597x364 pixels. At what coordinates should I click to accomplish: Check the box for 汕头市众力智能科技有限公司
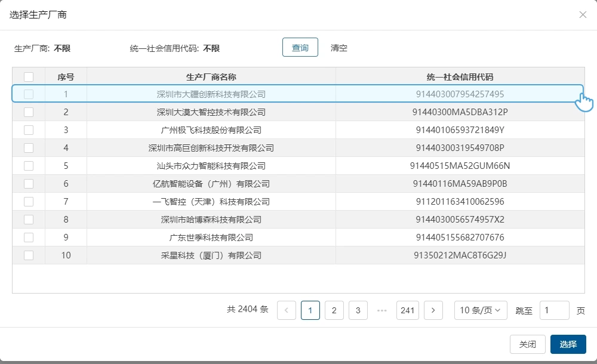pos(29,166)
